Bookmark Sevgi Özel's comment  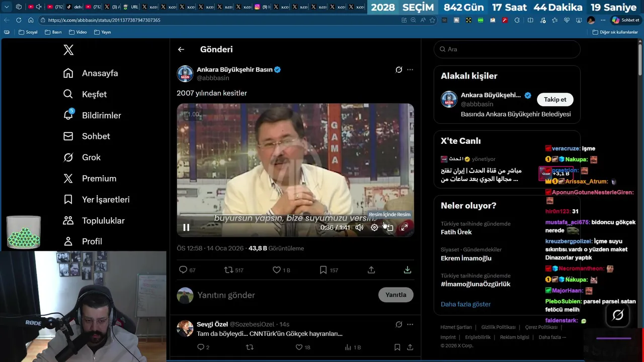point(397,347)
